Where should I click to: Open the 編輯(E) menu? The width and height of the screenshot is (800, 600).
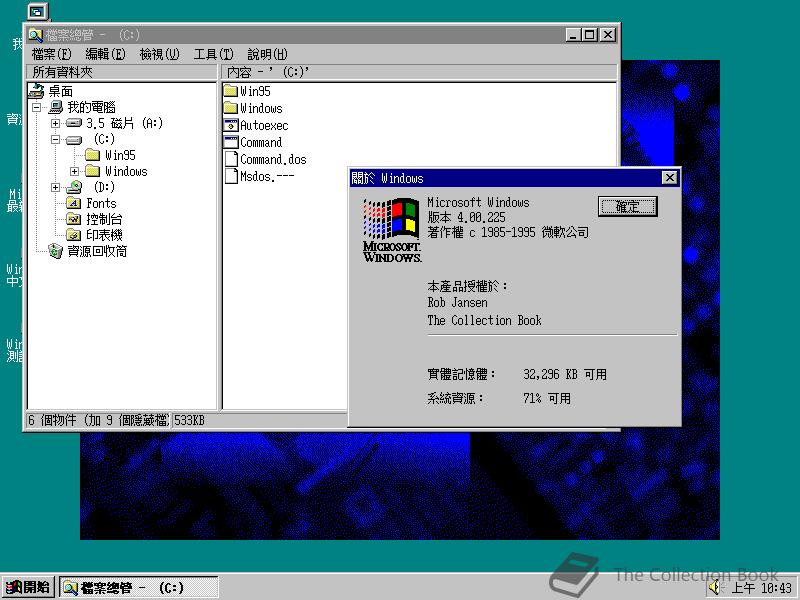(106, 54)
